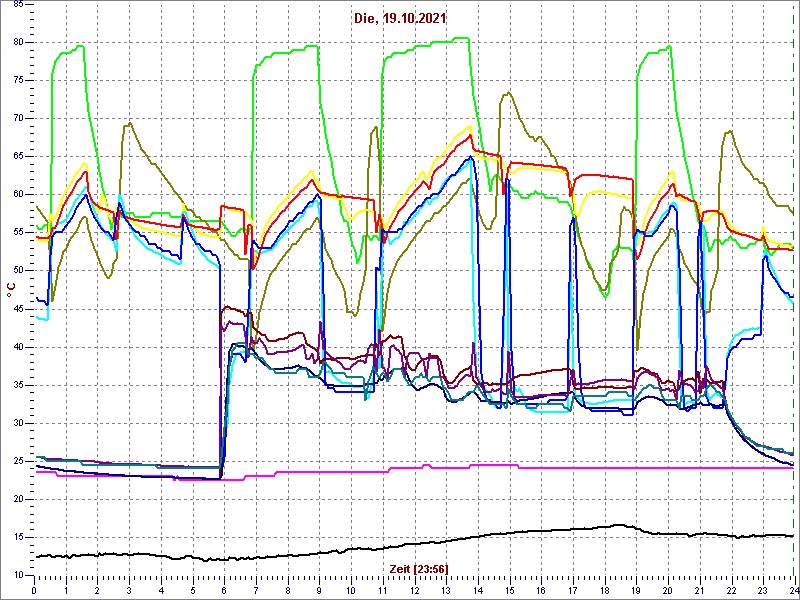Screen dimensions: 800x600
Task: Click hour 5 on the time axis
Action: [192, 591]
